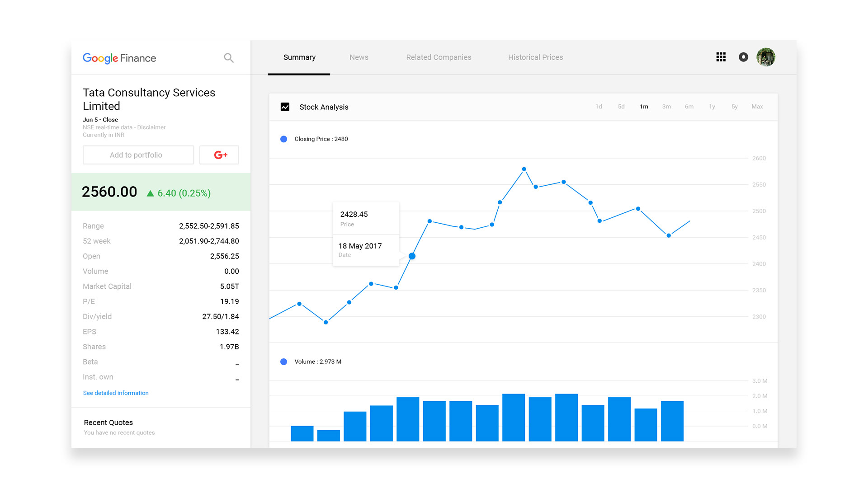This screenshot has width=868, height=488.
Task: Open See detailed information link
Action: (116, 393)
